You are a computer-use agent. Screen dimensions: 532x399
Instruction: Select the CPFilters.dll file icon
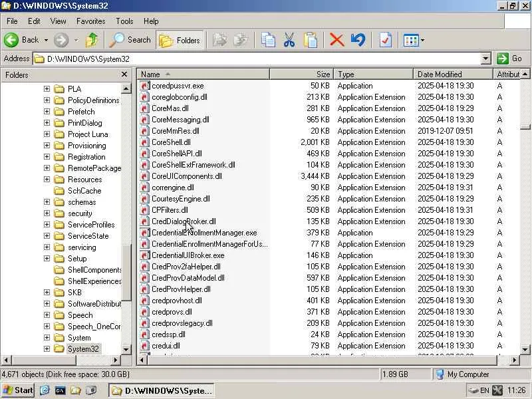coord(144,210)
